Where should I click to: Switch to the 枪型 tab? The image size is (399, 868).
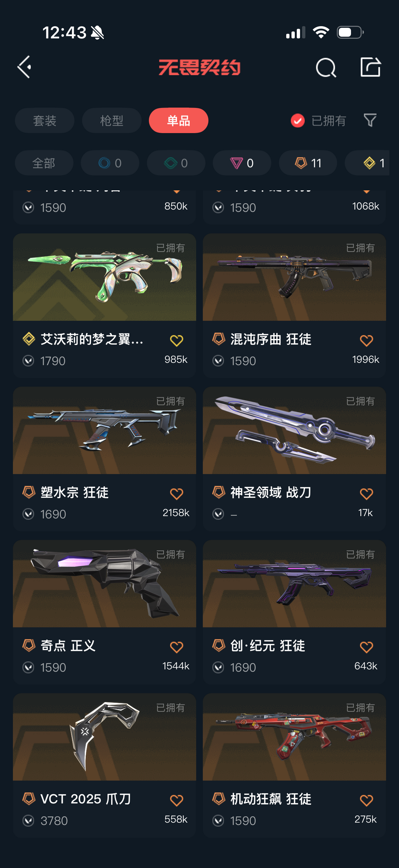(112, 121)
